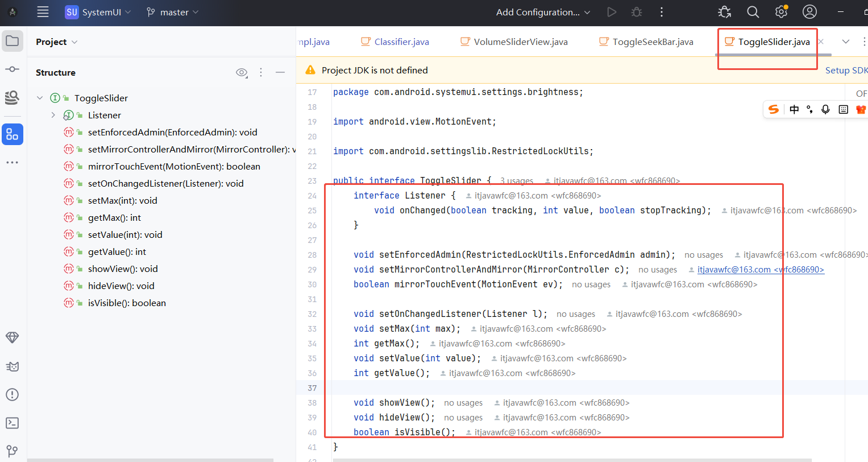
Task: Start debugging with the bug icon
Action: [x=637, y=12]
